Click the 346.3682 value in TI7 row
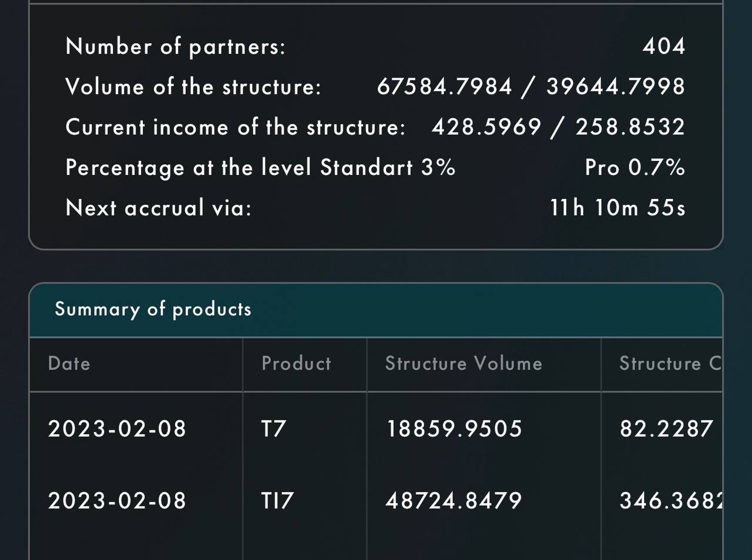The image size is (752, 560). pos(671,501)
